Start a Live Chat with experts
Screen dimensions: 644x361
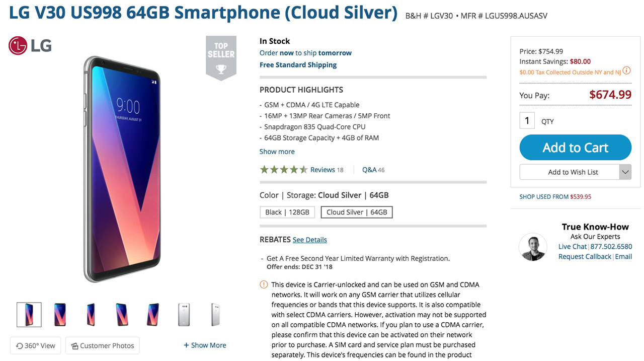coord(573,247)
